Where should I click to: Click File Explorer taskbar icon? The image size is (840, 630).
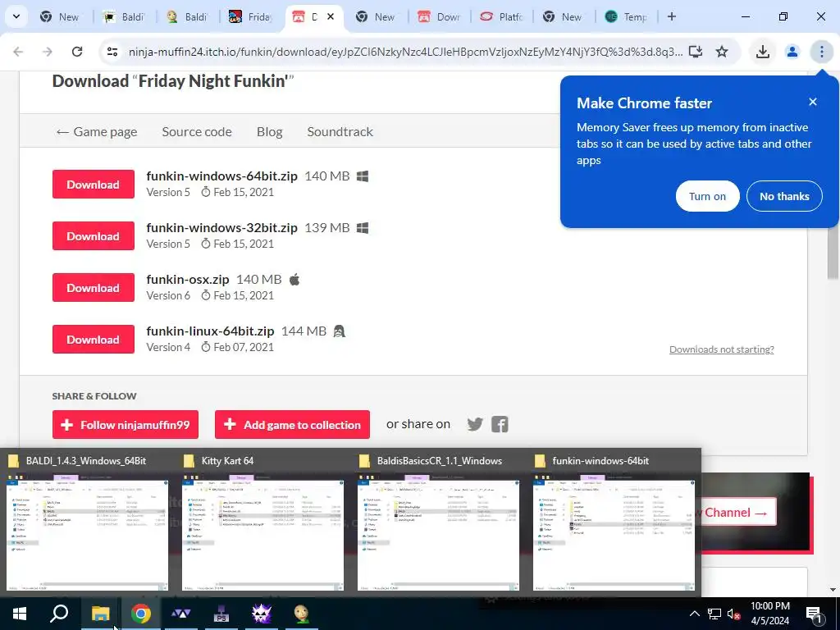tap(100, 614)
